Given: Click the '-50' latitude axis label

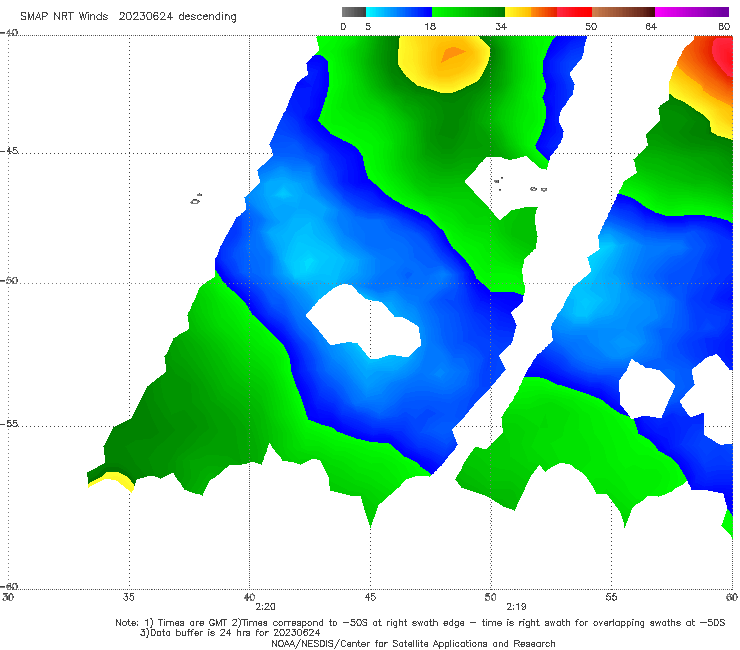Looking at the screenshot, I should pyautogui.click(x=9, y=280).
